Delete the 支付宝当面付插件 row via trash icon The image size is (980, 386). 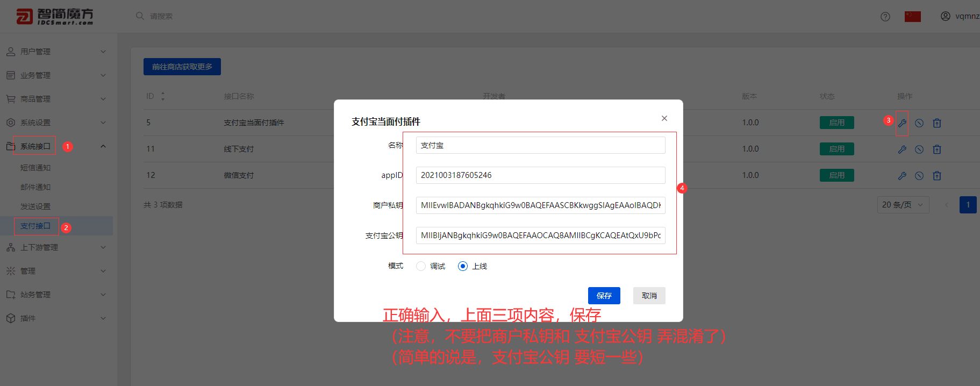(x=937, y=123)
